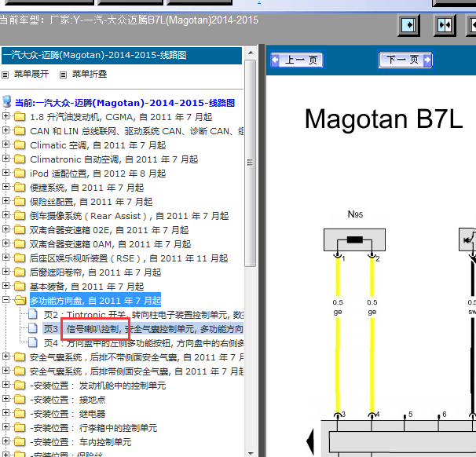
Task: Click tree panel scrollbar up arrow
Action: (x=251, y=53)
